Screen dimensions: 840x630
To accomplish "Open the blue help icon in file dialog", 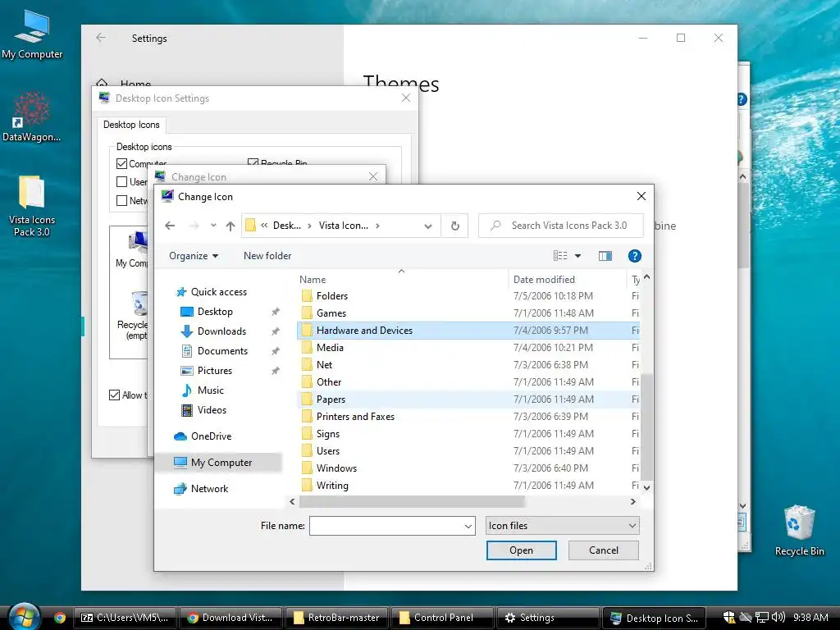I will (x=635, y=256).
